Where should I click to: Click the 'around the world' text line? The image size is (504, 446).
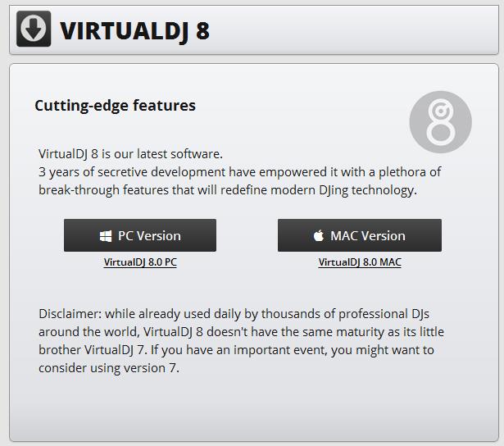pyautogui.click(x=89, y=332)
